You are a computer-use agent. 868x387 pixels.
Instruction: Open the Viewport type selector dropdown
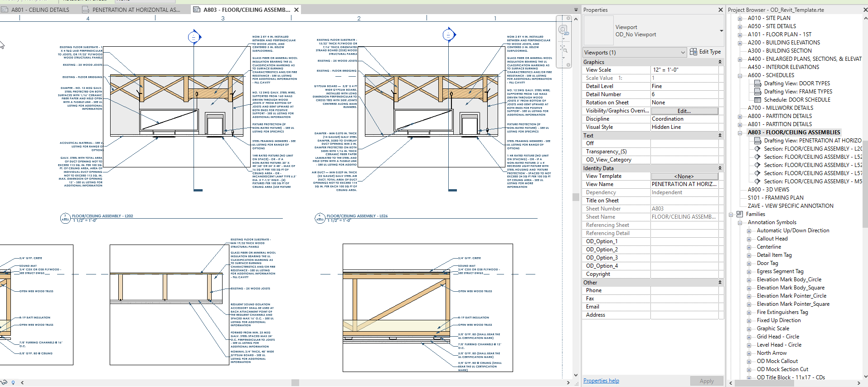click(x=721, y=31)
